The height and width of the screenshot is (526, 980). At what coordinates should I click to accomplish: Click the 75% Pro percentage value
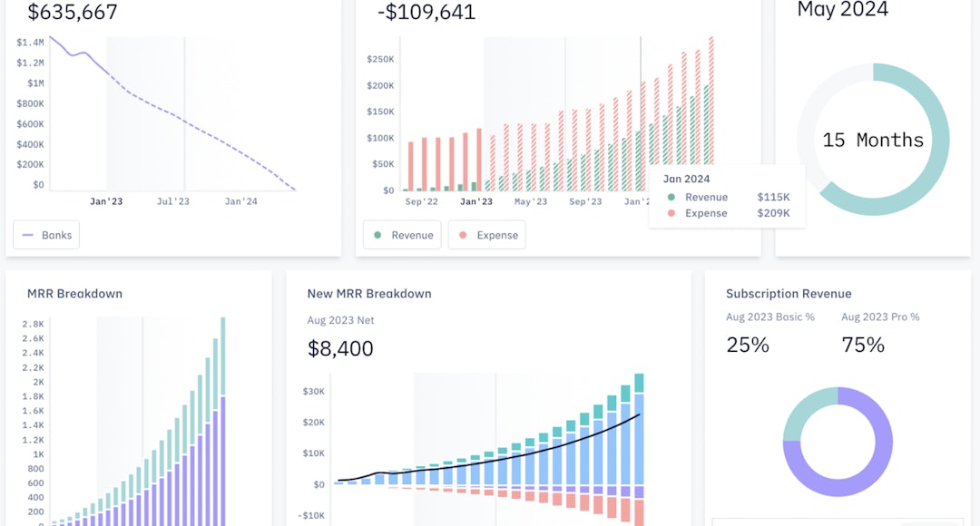point(864,345)
